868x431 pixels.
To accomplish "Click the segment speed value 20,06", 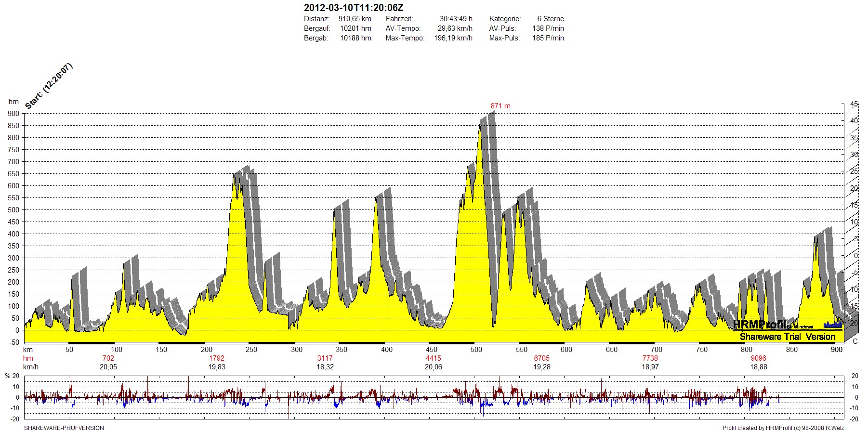I will click(433, 367).
